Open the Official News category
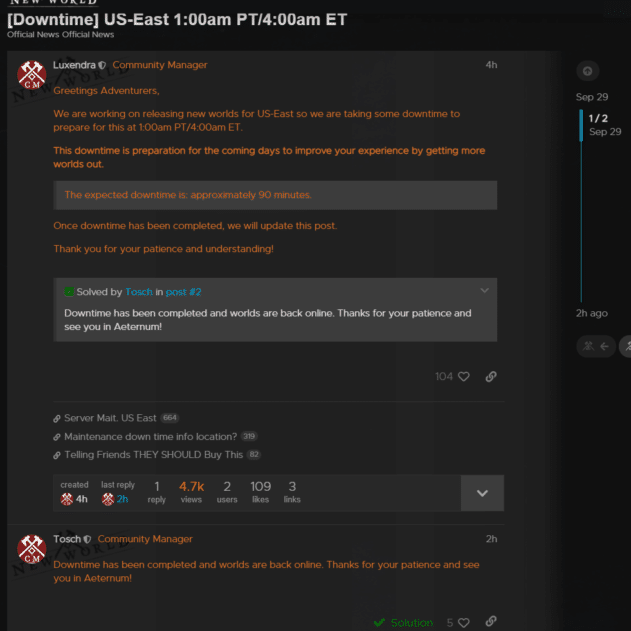Screen dimensions: 631x631 (x=33, y=35)
